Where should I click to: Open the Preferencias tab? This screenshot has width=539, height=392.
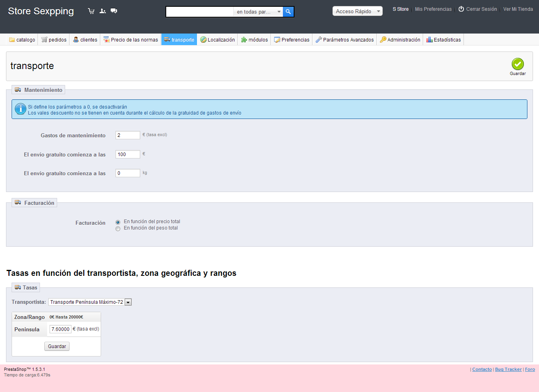point(292,40)
